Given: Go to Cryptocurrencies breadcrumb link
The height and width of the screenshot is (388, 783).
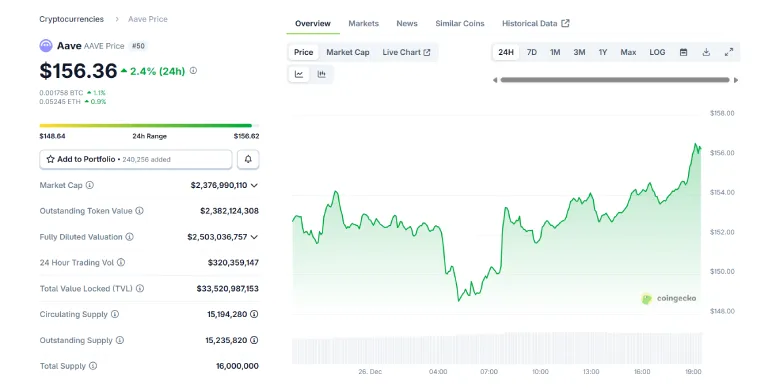Looking at the screenshot, I should point(71,19).
